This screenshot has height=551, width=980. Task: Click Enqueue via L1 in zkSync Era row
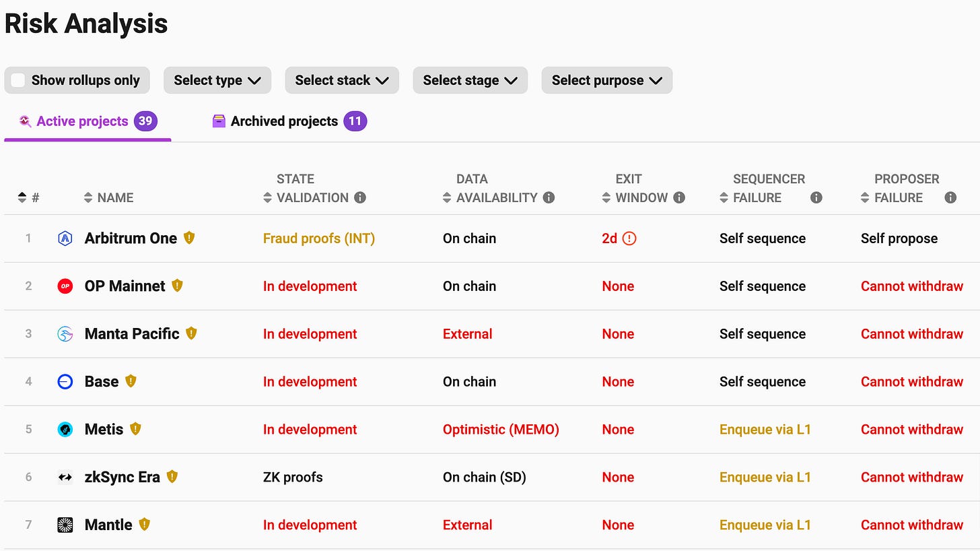pyautogui.click(x=765, y=478)
